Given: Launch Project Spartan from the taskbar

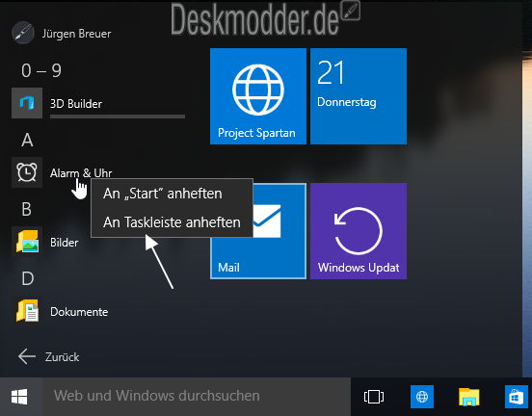Looking at the screenshot, I should click(422, 397).
